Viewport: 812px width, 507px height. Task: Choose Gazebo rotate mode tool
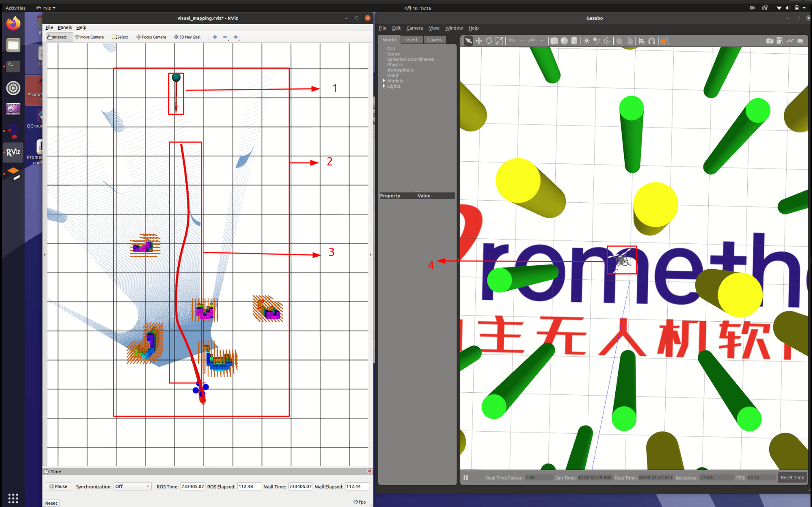tap(489, 41)
